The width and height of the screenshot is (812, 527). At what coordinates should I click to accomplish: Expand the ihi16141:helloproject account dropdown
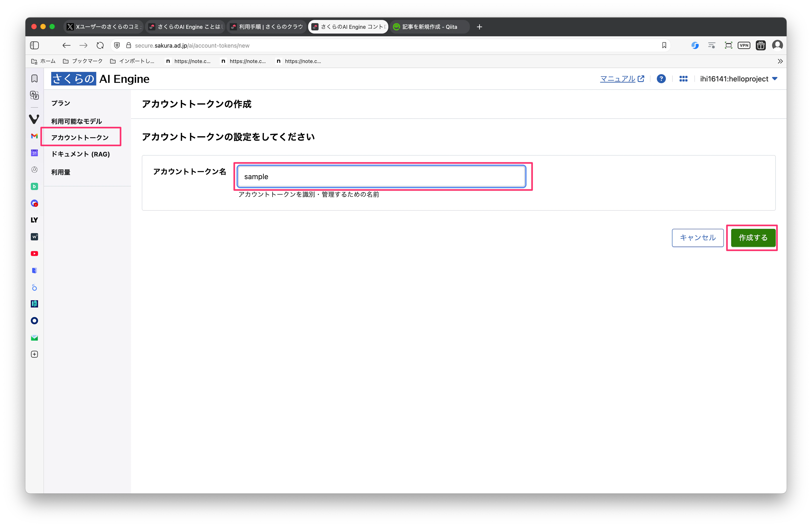(739, 78)
